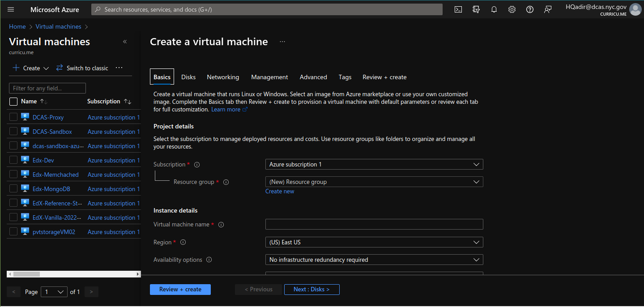Open portal settings gear
The height and width of the screenshot is (307, 644).
pyautogui.click(x=512, y=9)
